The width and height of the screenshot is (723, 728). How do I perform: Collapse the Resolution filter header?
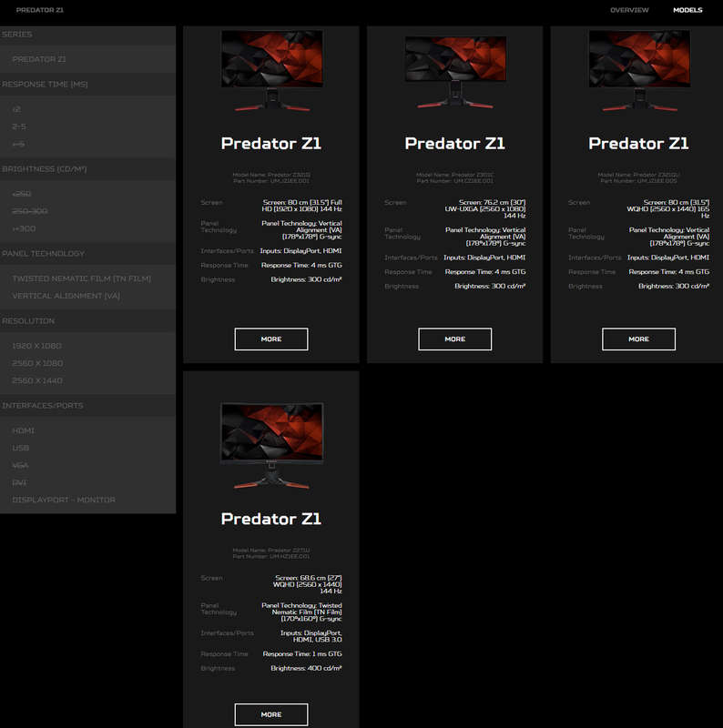(87, 321)
